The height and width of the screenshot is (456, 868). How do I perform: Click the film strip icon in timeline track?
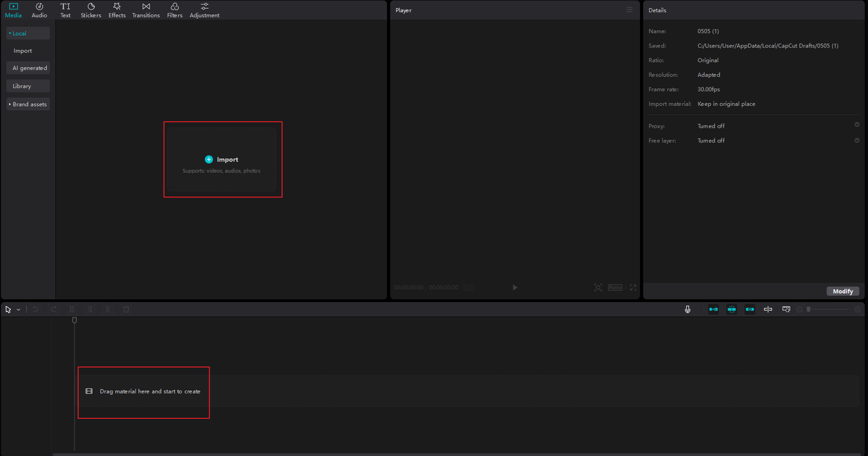[89, 392]
